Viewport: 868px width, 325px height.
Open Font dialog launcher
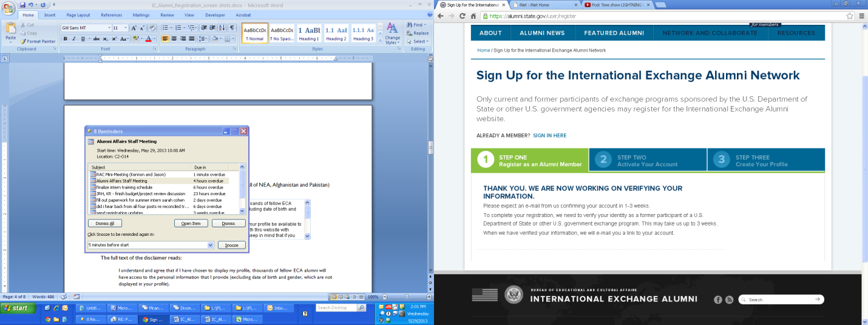click(x=155, y=49)
